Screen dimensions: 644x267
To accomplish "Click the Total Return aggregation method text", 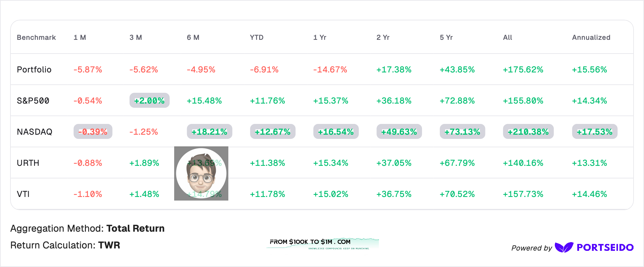I will pos(135,228).
